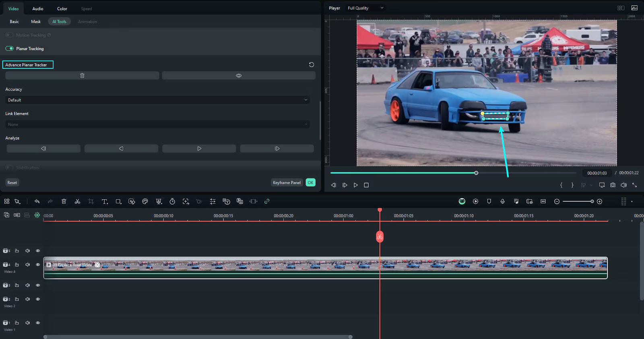Zoom out the timeline with minus icon

tap(557, 201)
